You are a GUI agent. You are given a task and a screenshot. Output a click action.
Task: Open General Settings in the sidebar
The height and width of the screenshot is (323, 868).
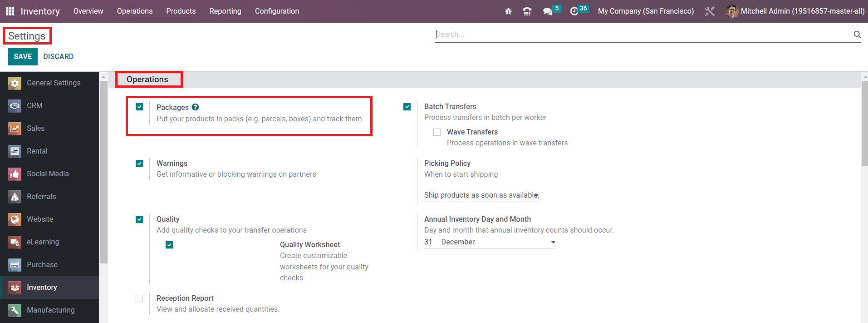click(49, 83)
